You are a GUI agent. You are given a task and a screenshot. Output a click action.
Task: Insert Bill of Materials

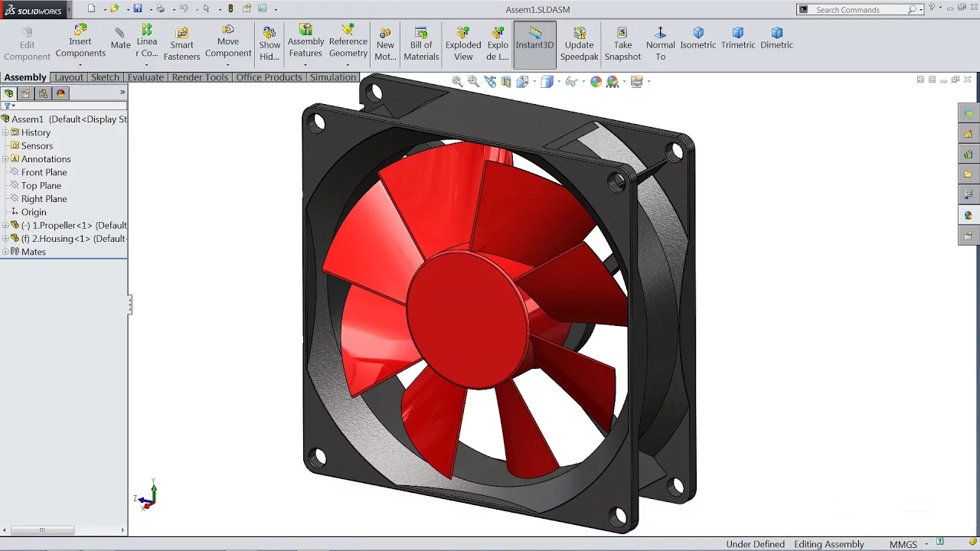[421, 44]
